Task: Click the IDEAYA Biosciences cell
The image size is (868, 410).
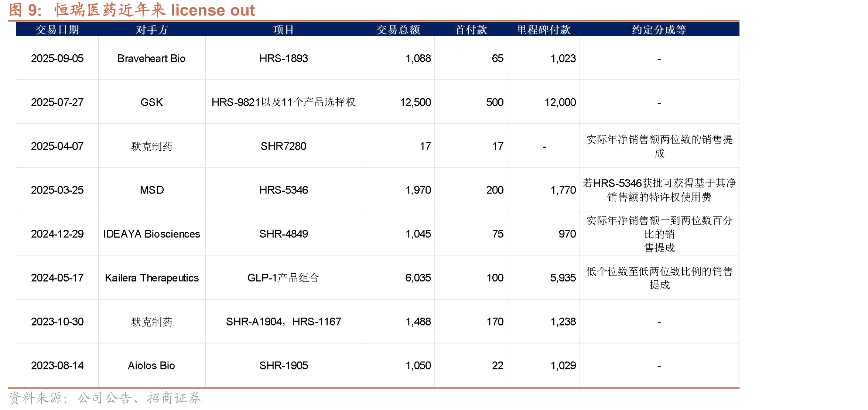Action: pos(151,234)
